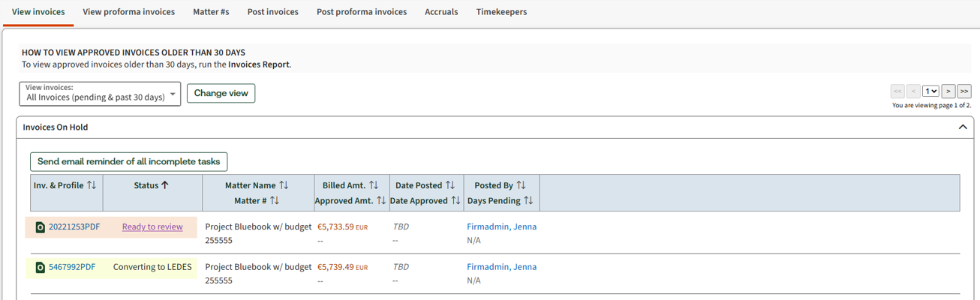Screen dimensions: 980x300
Task: Send email reminder of all incomplete tasks
Action: tap(129, 161)
